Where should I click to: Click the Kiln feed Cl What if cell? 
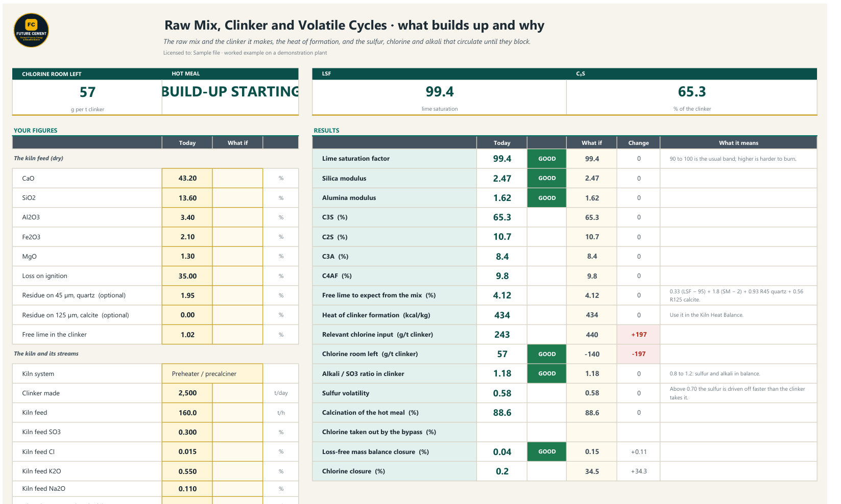click(x=237, y=451)
